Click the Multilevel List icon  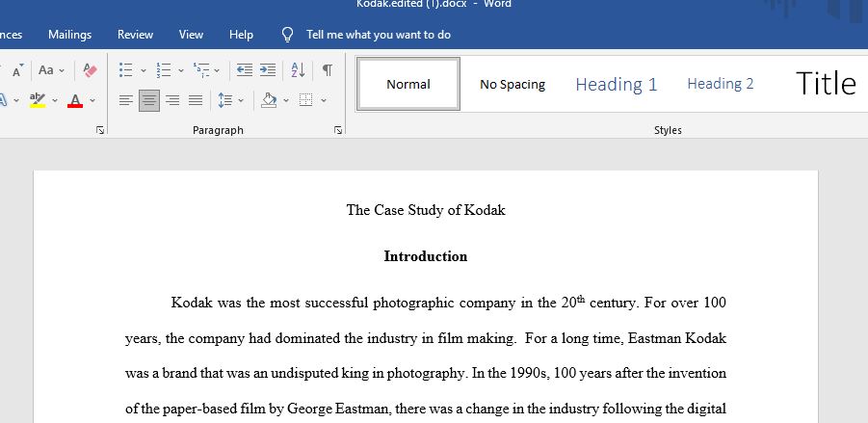point(201,70)
